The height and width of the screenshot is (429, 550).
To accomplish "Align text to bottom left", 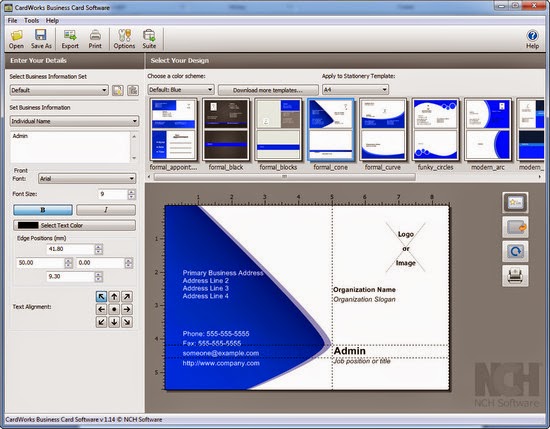I will pos(101,322).
